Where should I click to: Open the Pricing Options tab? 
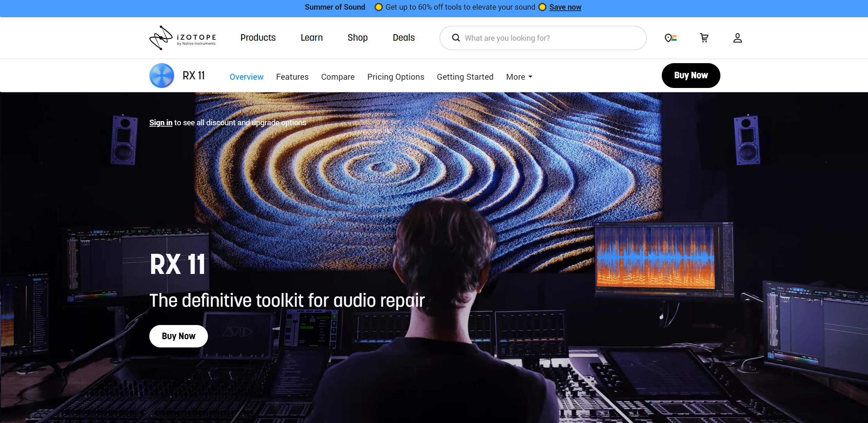tap(396, 77)
